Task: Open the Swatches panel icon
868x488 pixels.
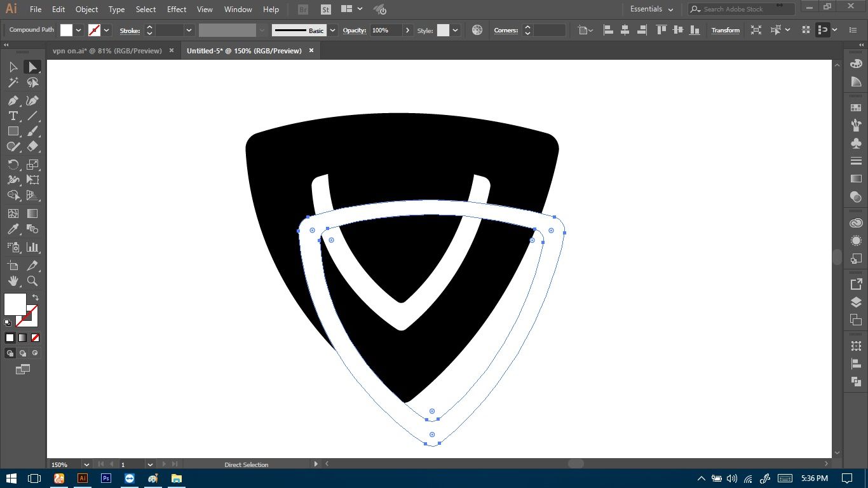Action: (856, 108)
